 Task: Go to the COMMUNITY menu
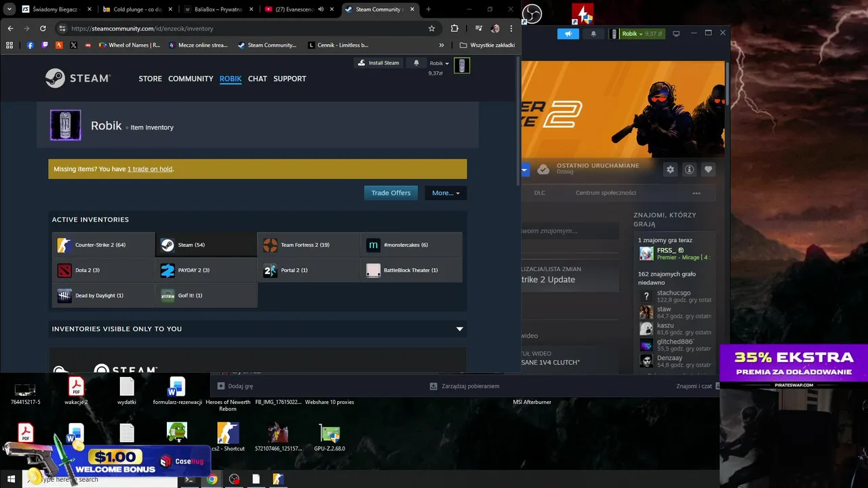coord(191,79)
